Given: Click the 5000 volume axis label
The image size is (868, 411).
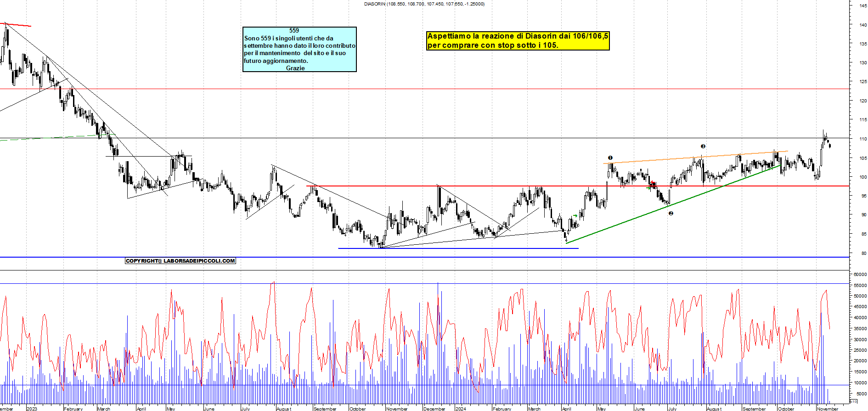Looking at the screenshot, I should [861, 394].
